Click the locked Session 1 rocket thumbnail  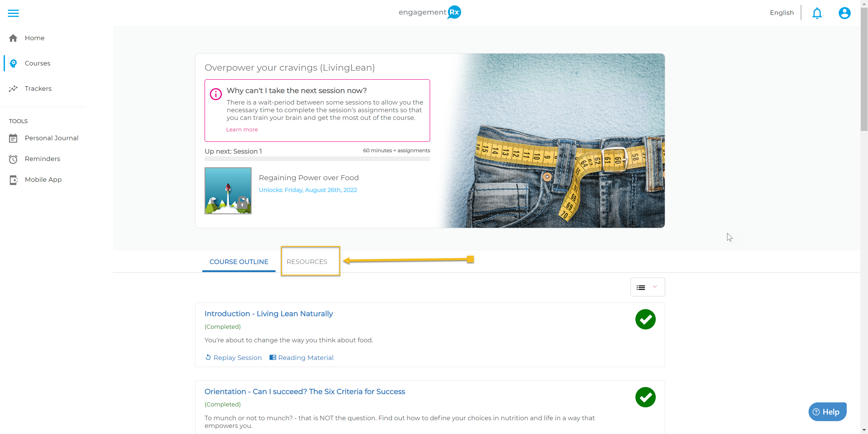228,191
